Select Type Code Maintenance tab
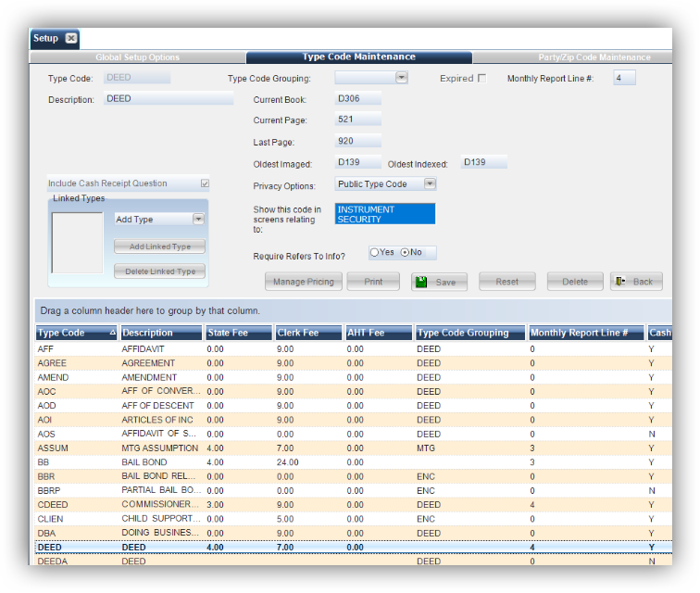This screenshot has height=593, width=700. pyautogui.click(x=359, y=57)
